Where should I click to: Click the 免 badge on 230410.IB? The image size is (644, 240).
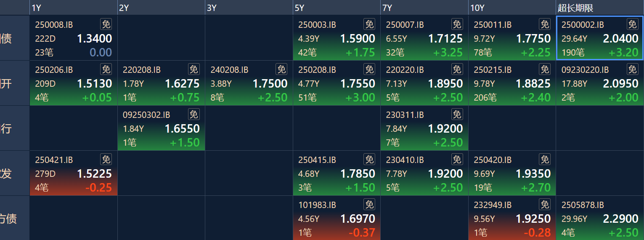(x=457, y=159)
